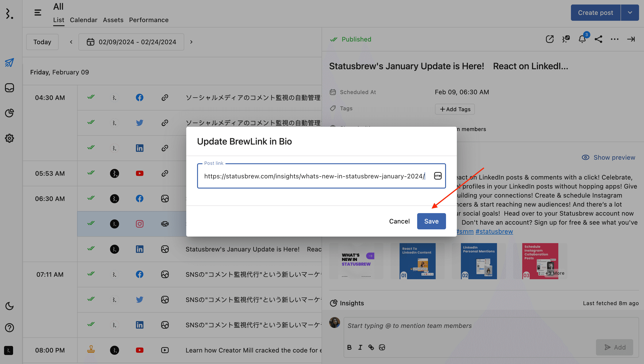
Task: Click Cancel in Update BrewLink dialog
Action: [399, 221]
